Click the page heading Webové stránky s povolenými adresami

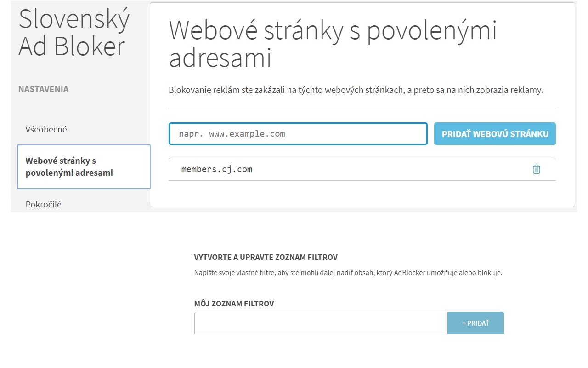click(x=333, y=44)
